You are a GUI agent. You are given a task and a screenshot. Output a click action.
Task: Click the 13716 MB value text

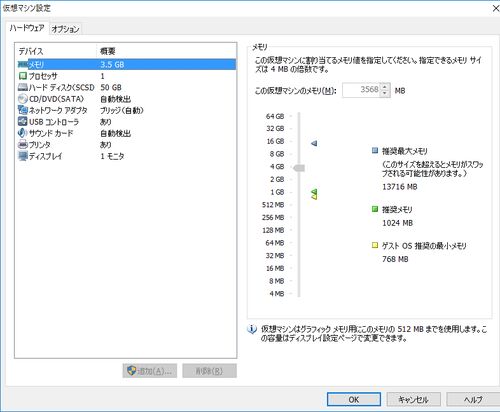click(x=400, y=187)
